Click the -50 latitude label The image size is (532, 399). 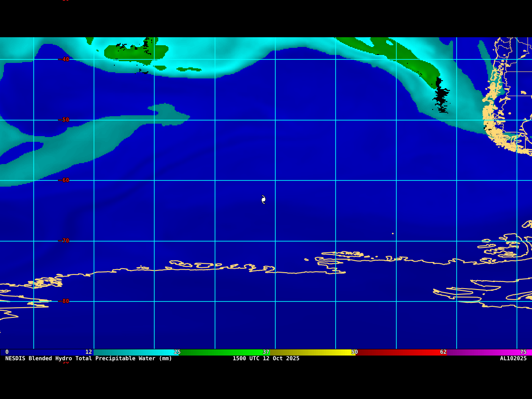tap(64, 120)
